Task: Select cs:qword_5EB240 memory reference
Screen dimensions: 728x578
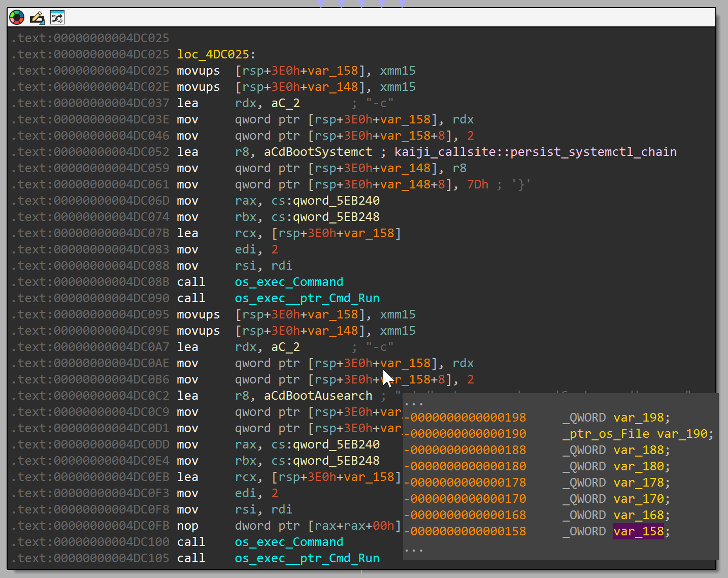Action: coord(325,200)
